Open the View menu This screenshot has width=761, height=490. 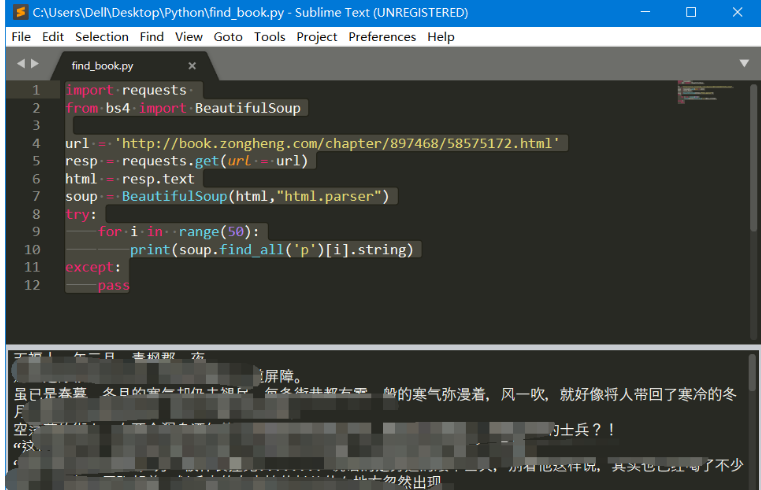tap(189, 37)
